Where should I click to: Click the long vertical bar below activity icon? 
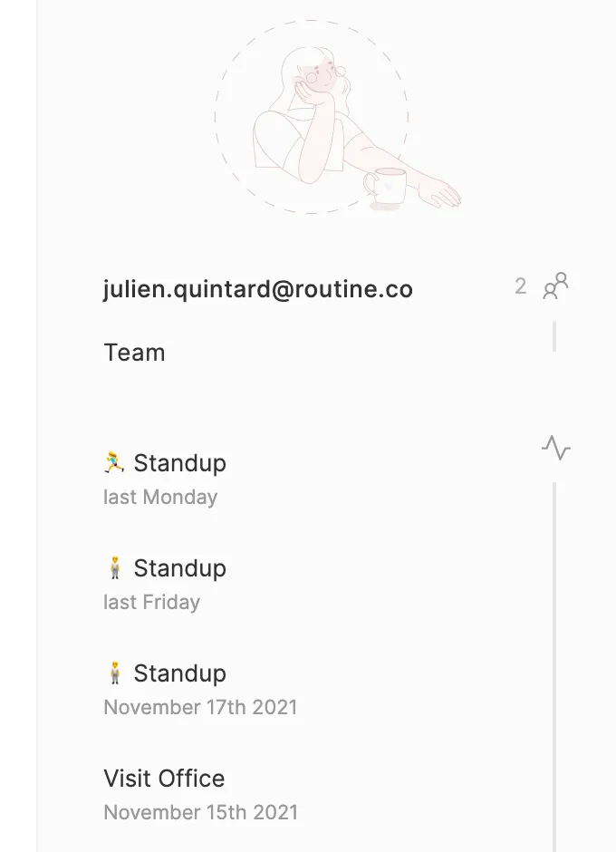[554, 666]
